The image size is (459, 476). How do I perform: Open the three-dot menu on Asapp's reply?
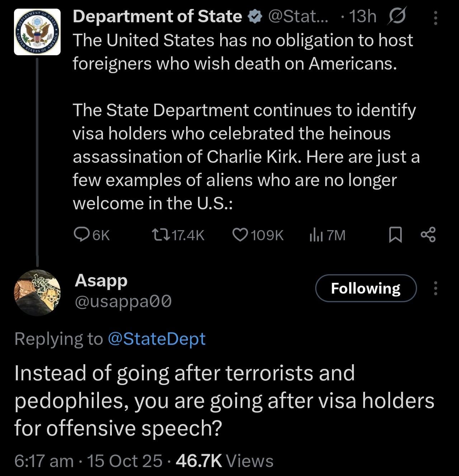pyautogui.click(x=435, y=288)
